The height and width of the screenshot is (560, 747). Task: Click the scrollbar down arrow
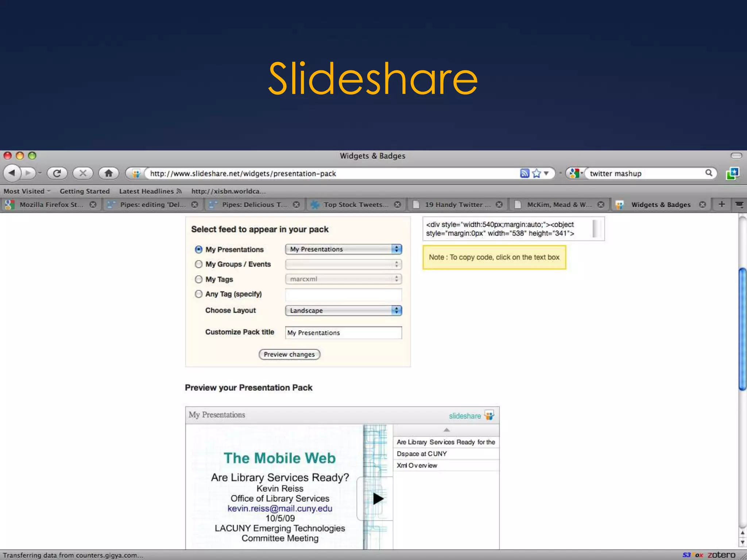tap(742, 542)
